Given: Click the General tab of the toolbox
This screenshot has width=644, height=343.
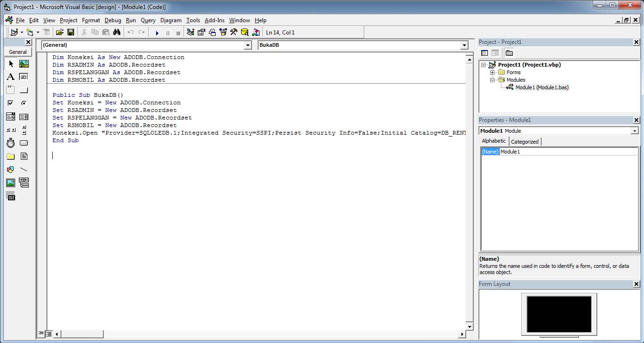Looking at the screenshot, I should click(x=18, y=52).
